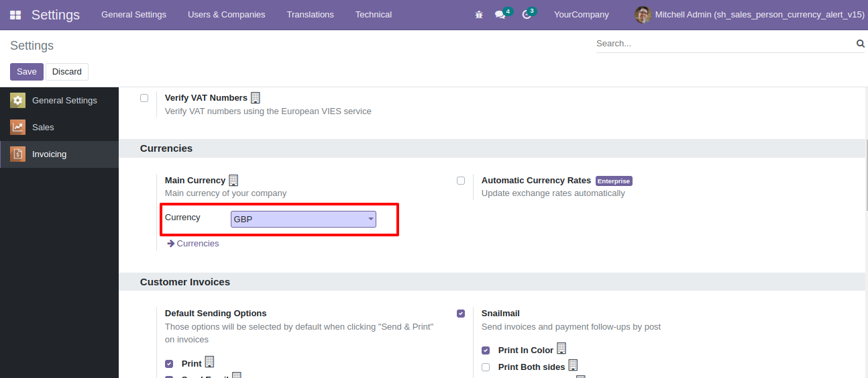Uncheck Print In Color option

coord(486,350)
